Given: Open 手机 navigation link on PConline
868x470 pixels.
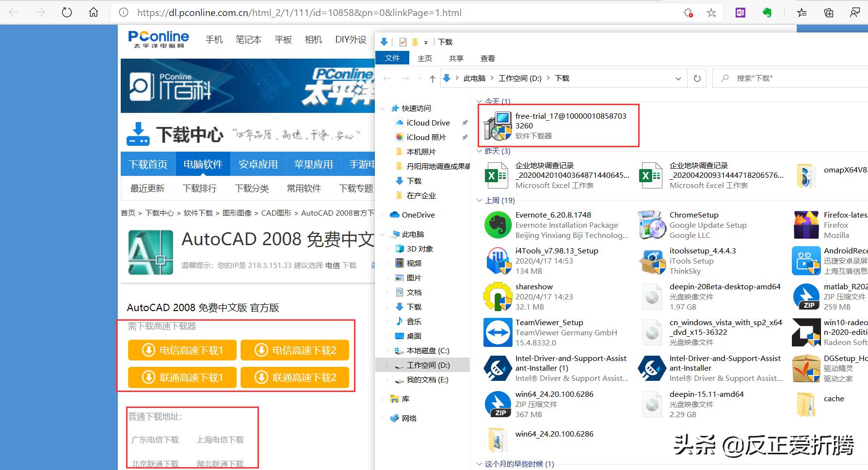Looking at the screenshot, I should pyautogui.click(x=214, y=40).
